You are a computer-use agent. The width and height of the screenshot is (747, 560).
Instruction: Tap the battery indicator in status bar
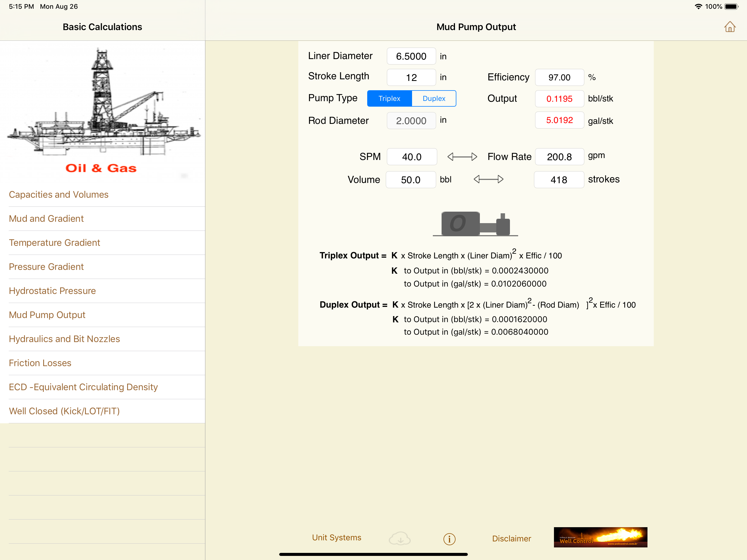(731, 6)
